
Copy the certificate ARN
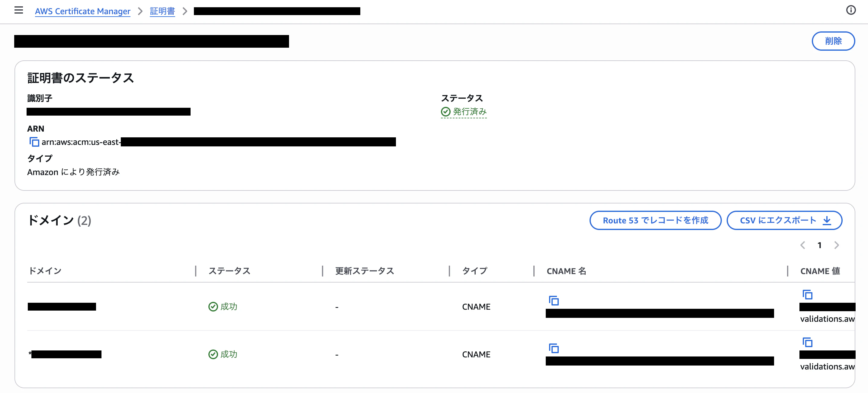coord(34,142)
